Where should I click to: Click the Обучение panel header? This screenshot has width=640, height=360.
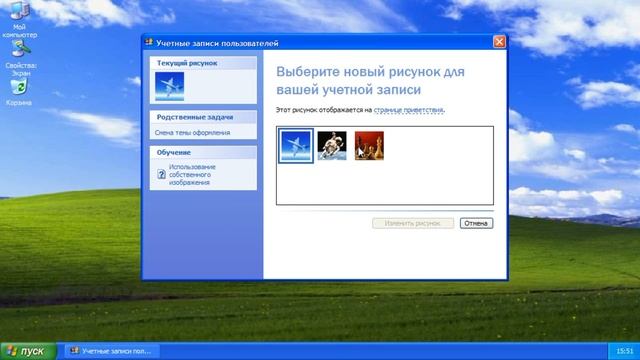203,152
